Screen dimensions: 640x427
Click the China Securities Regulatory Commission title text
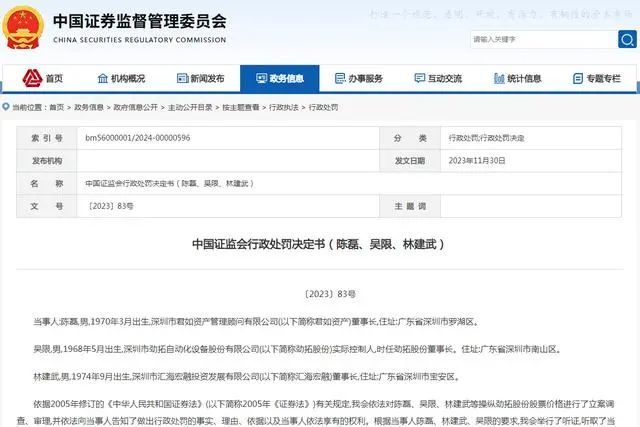pyautogui.click(x=140, y=28)
